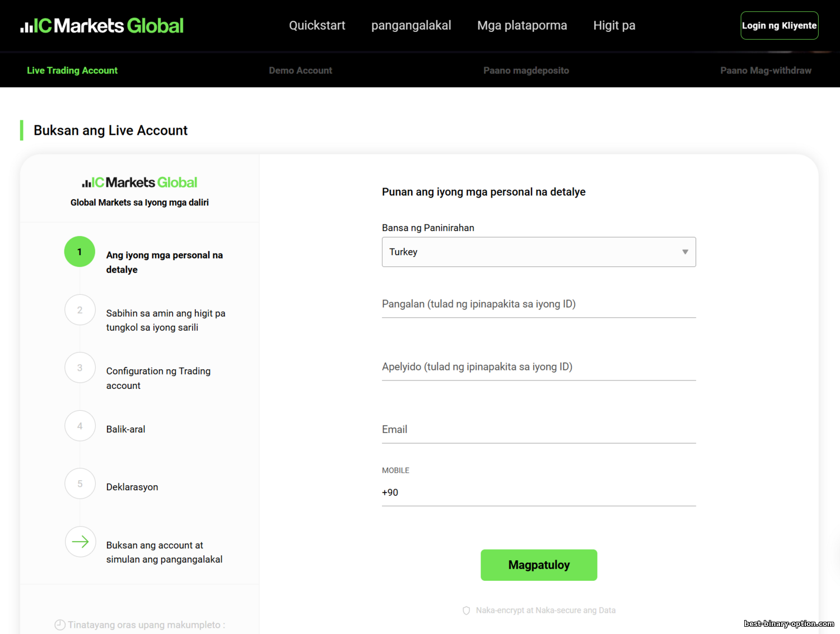This screenshot has width=840, height=634.
Task: Open the Bansa ng Paninirahan dropdown
Action: (x=538, y=252)
